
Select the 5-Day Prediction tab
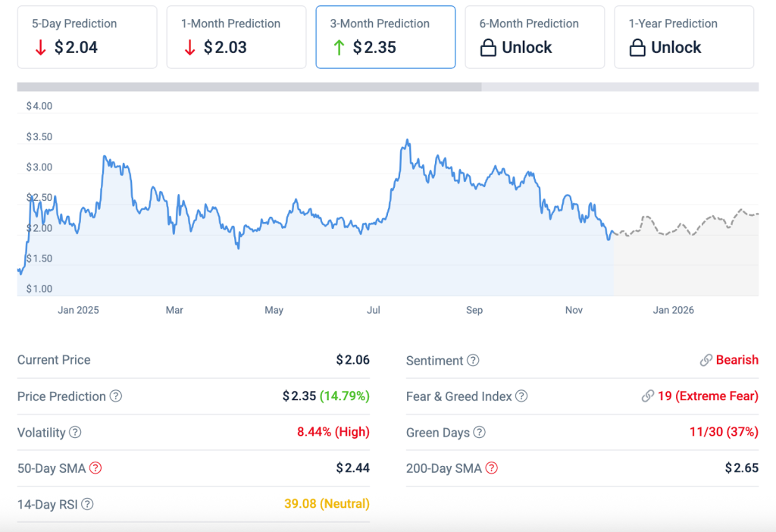[x=86, y=37]
